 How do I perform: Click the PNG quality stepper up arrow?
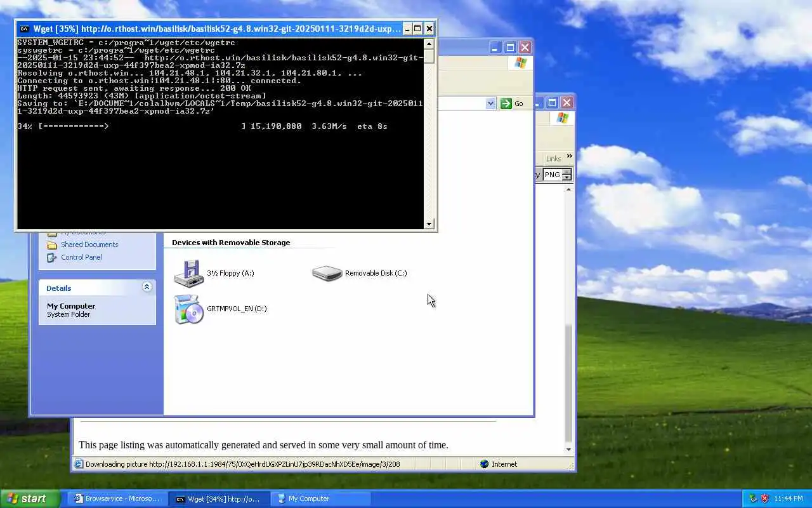(x=566, y=172)
